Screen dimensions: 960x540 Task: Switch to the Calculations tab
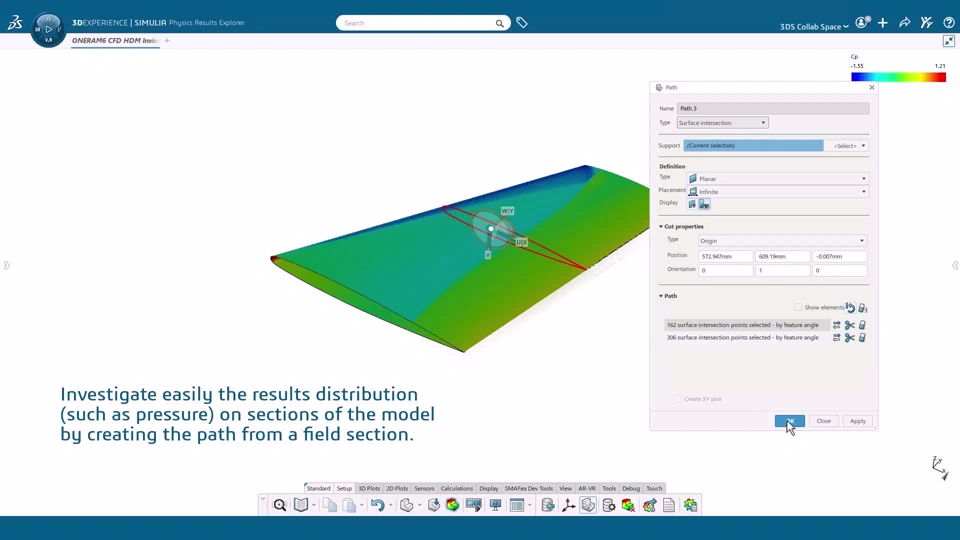pyautogui.click(x=457, y=489)
